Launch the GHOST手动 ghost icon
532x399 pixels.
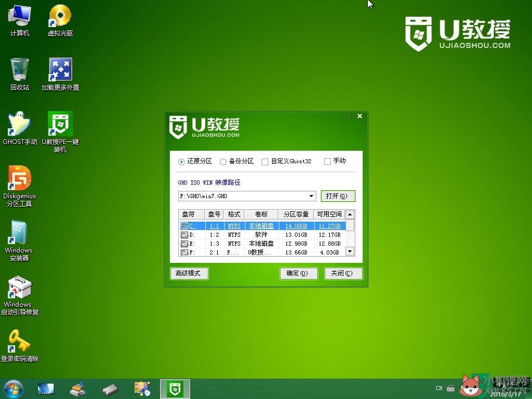pos(20,128)
